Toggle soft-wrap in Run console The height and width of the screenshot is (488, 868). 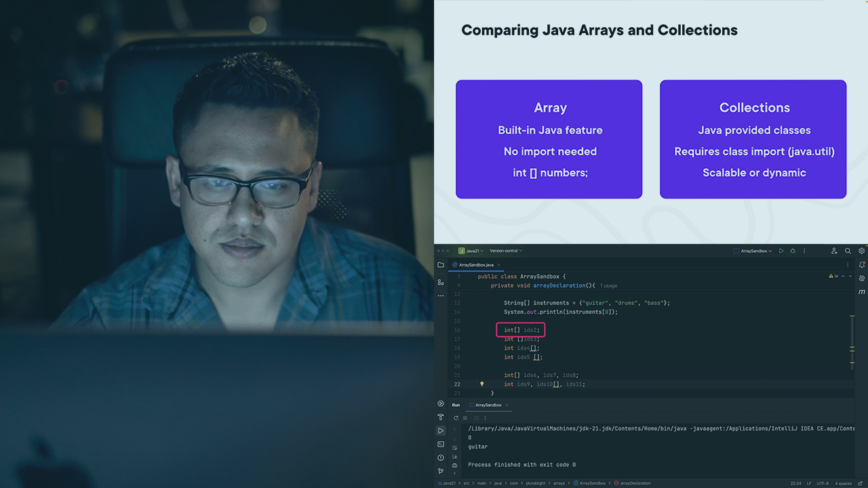tap(455, 447)
